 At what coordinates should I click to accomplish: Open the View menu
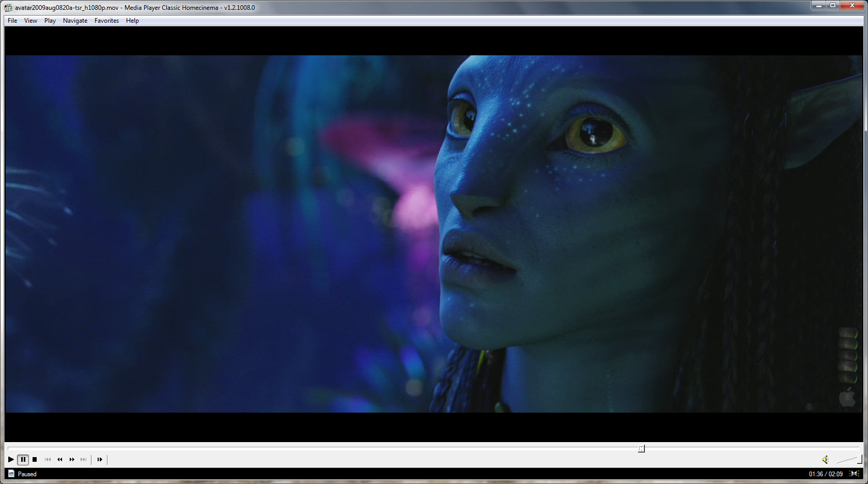tap(30, 21)
